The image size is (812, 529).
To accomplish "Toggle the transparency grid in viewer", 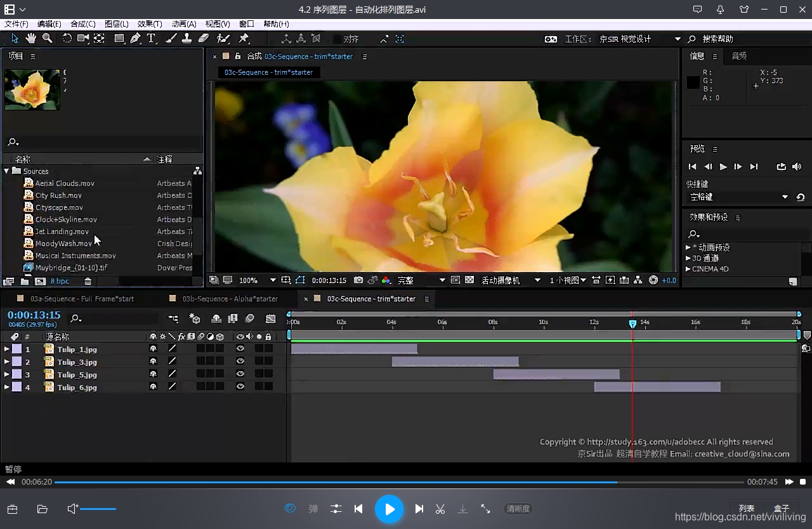I will pyautogui.click(x=469, y=280).
